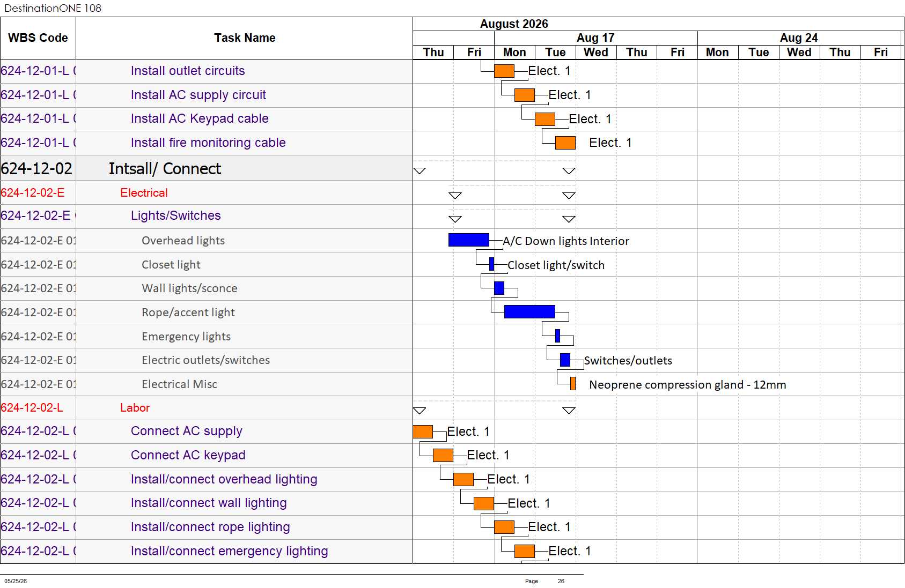Screen dimensions: 905x588
Task: Select the red Electrical group row
Action: 207,193
